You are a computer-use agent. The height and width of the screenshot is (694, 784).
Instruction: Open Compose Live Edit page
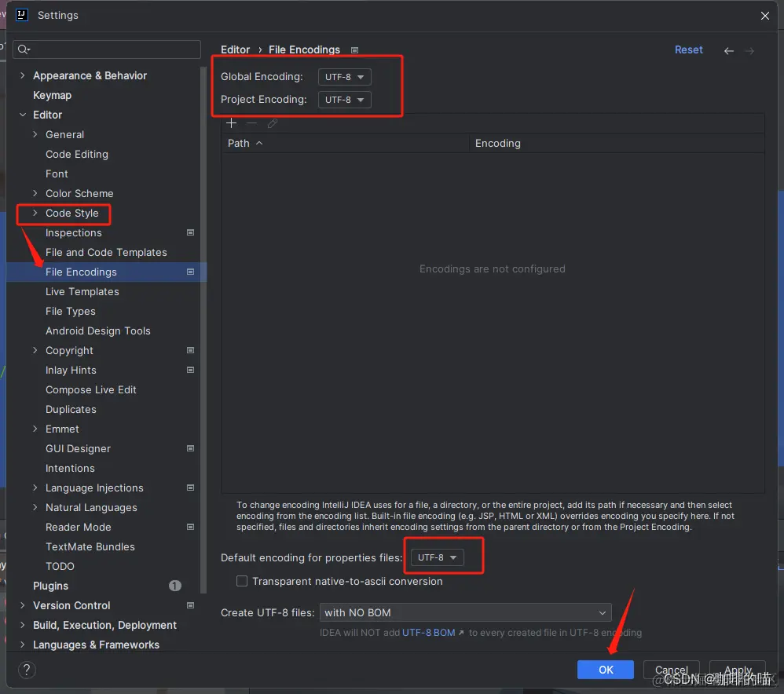pyautogui.click(x=90, y=389)
